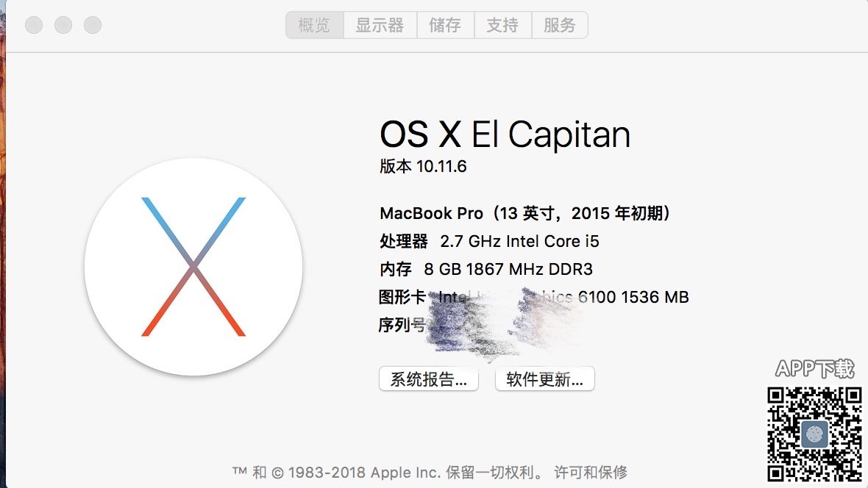Click the OS X El Capitan title

coord(505,134)
